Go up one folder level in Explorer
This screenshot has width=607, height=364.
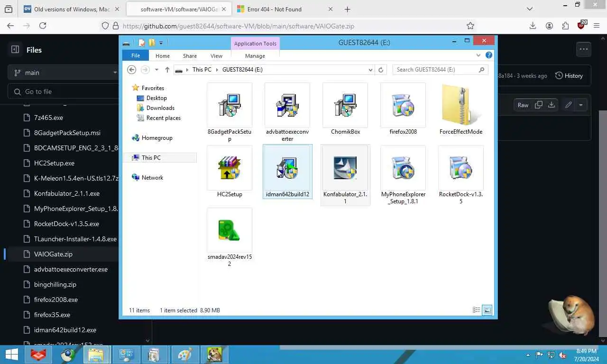pyautogui.click(x=167, y=70)
